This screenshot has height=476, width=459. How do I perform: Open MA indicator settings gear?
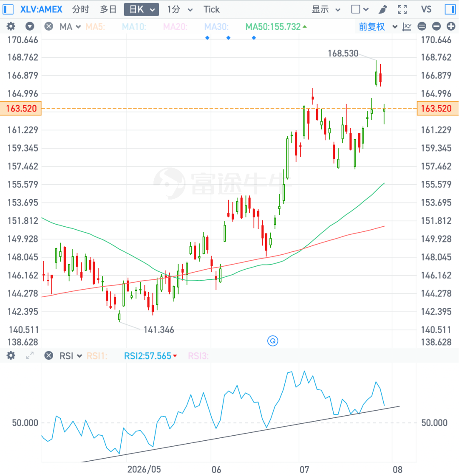(x=11, y=26)
